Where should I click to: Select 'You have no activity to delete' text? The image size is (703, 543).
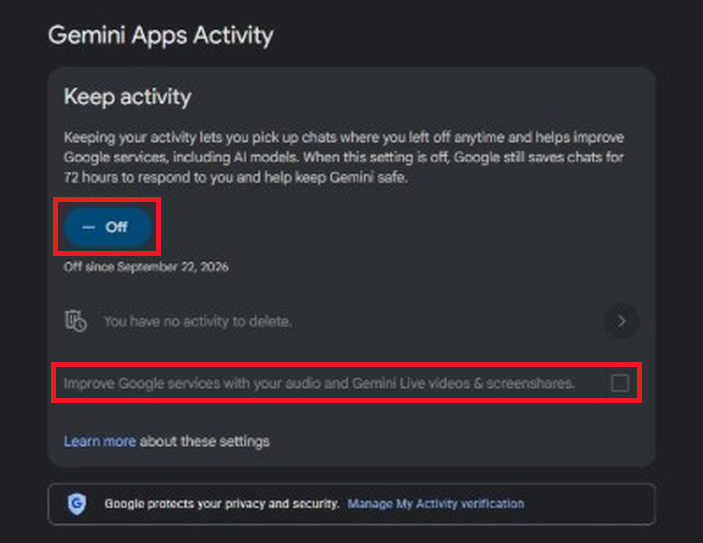pyautogui.click(x=198, y=321)
